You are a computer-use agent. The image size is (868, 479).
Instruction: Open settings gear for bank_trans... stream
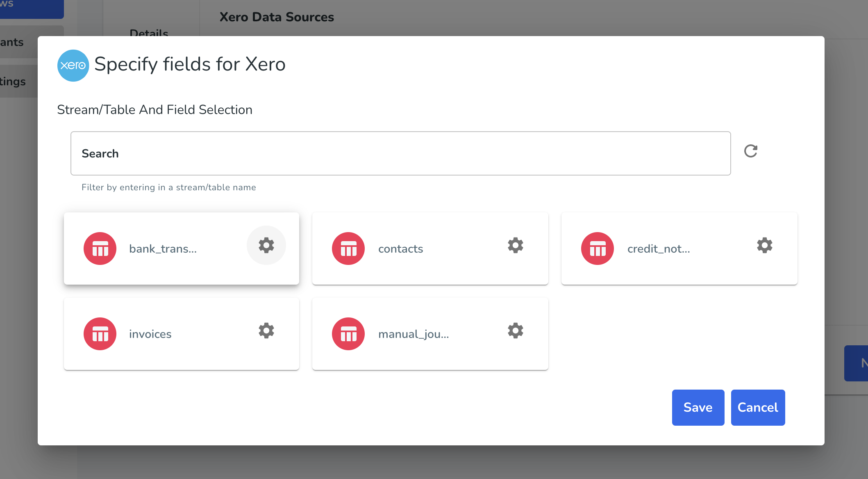tap(266, 245)
